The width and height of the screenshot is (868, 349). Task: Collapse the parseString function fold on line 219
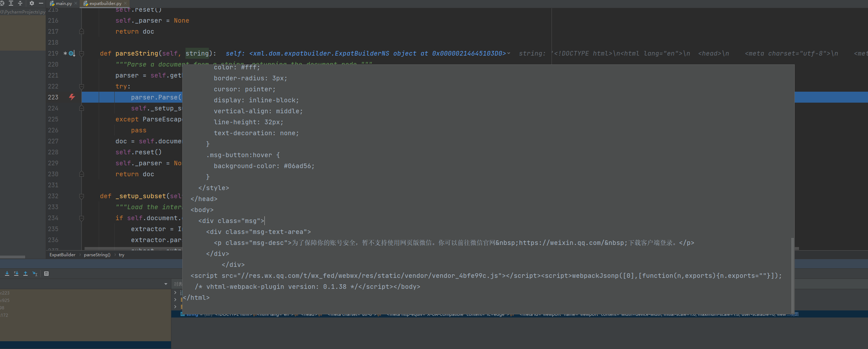pyautogui.click(x=81, y=53)
